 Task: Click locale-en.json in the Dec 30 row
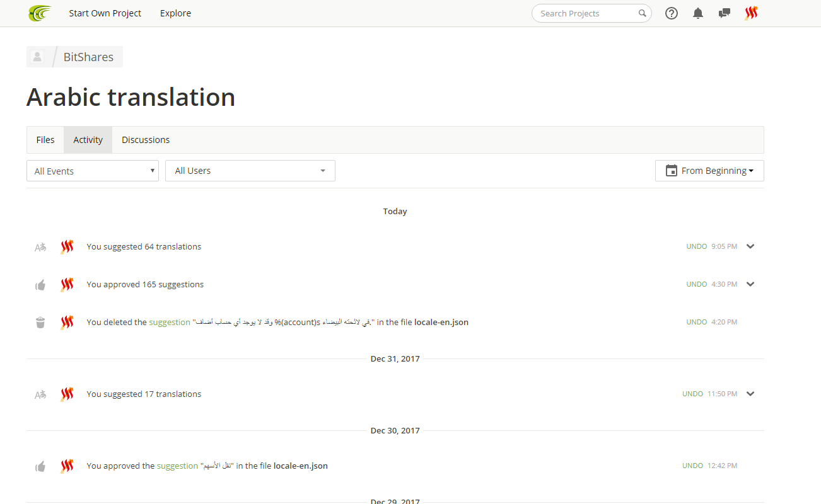[x=301, y=466]
